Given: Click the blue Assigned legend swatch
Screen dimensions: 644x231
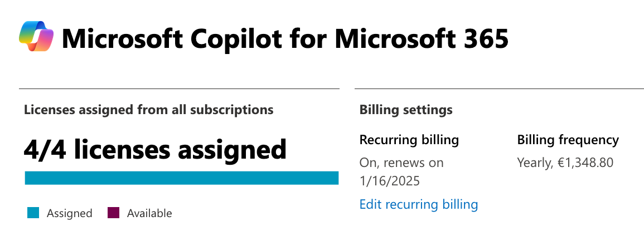Looking at the screenshot, I should (x=33, y=213).
